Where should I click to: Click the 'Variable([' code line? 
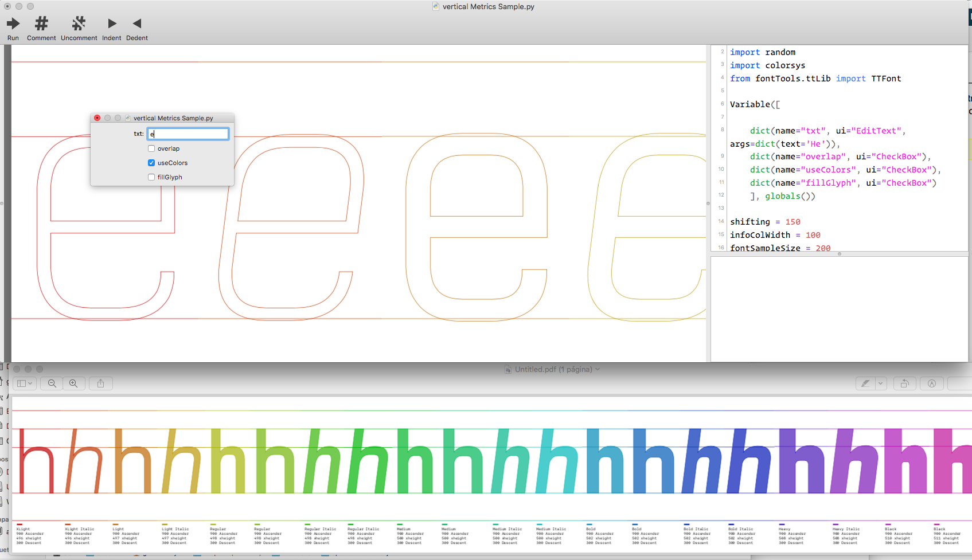(755, 104)
